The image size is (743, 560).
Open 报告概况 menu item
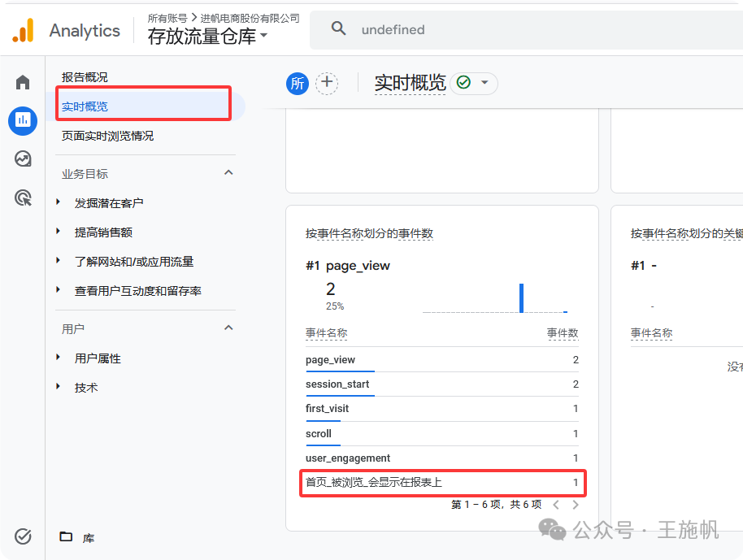(x=85, y=77)
